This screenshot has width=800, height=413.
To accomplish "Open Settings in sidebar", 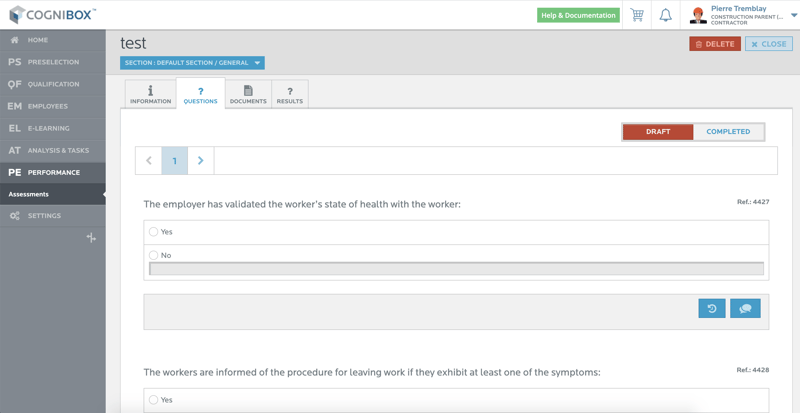I will click(53, 215).
